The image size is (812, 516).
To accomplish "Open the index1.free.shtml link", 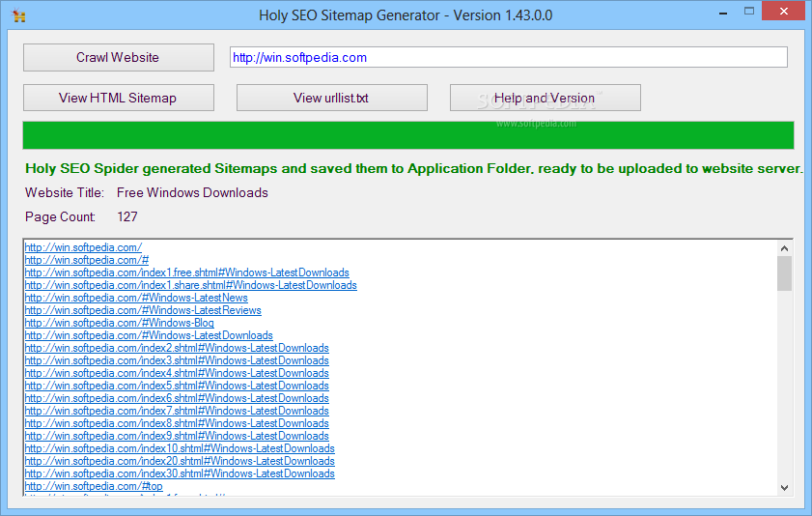I will pyautogui.click(x=186, y=272).
